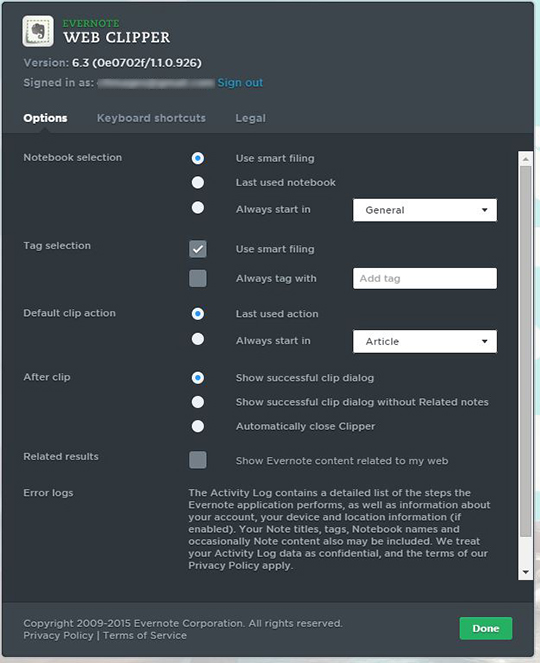Uncheck Tag selection Use smart filing checkbox

(197, 249)
